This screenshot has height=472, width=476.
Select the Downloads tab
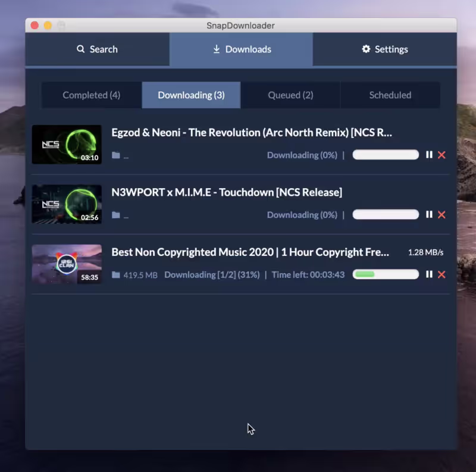click(242, 49)
